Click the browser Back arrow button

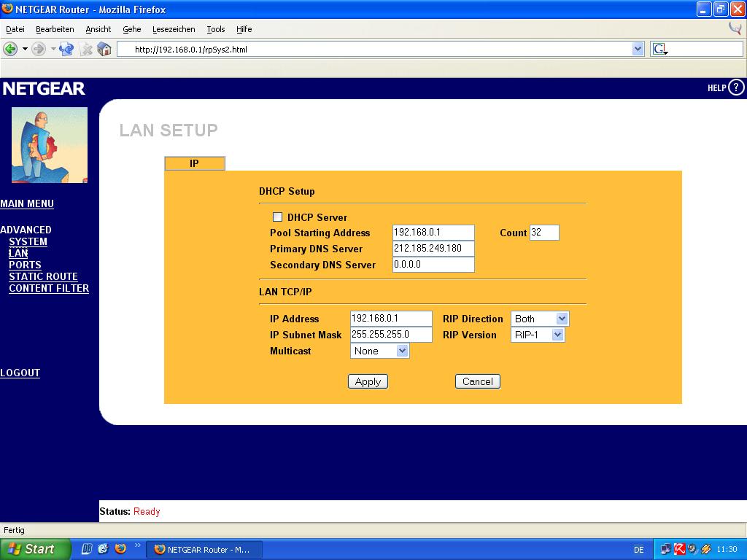[x=10, y=49]
